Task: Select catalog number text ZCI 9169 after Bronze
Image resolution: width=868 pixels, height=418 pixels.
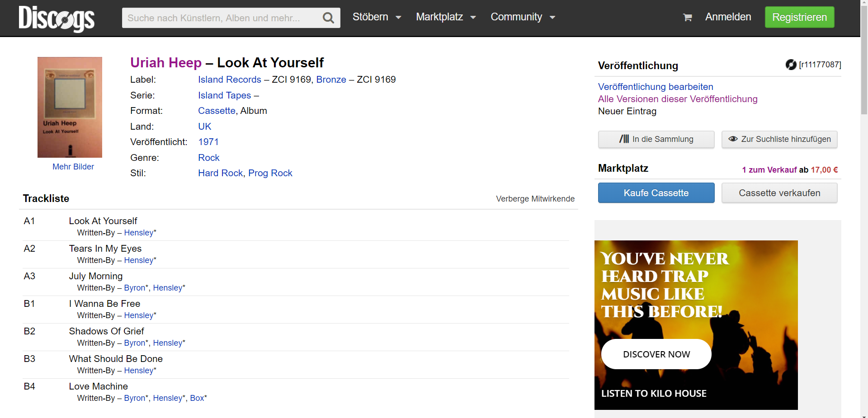Action: pyautogui.click(x=376, y=80)
